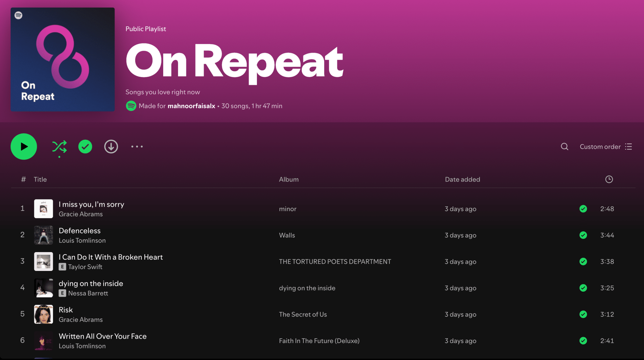
Task: Open the album art thumbnail for Risk
Action: 43,314
